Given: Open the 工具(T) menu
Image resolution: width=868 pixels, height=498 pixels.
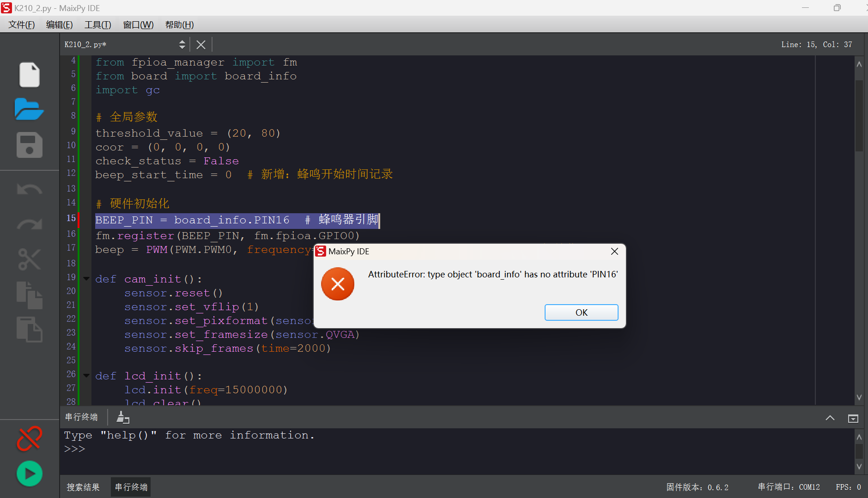Looking at the screenshot, I should 98,24.
